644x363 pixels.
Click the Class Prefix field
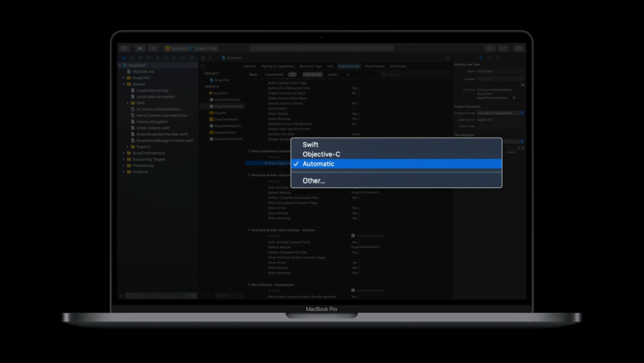500,126
